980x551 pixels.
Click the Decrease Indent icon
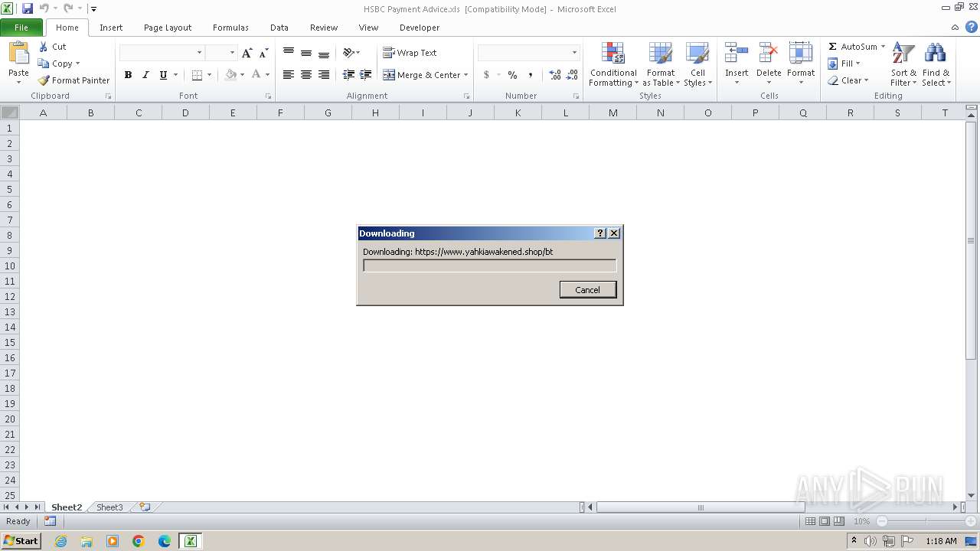pyautogui.click(x=348, y=75)
